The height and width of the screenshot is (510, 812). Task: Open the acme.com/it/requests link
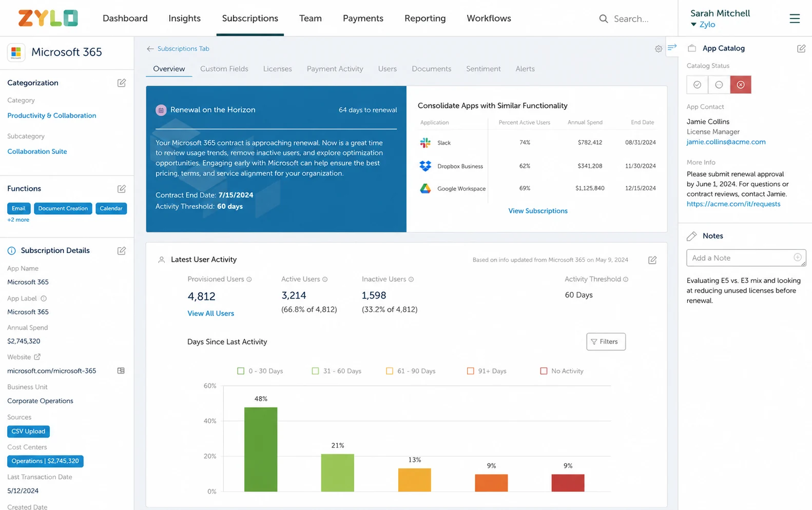[733, 204]
